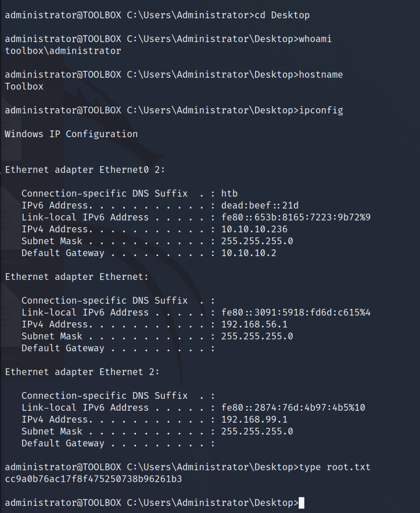Click the 'ipconfig' command text
This screenshot has height=513, width=420.
321,111
